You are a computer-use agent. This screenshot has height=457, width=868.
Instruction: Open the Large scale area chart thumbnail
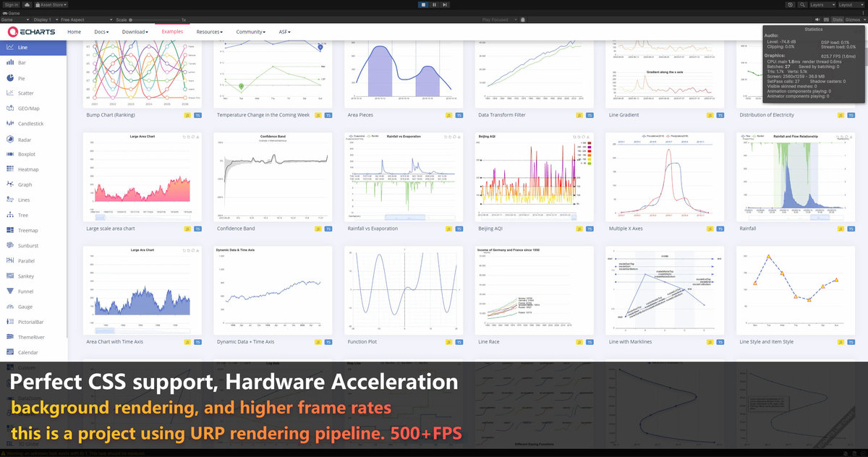142,176
